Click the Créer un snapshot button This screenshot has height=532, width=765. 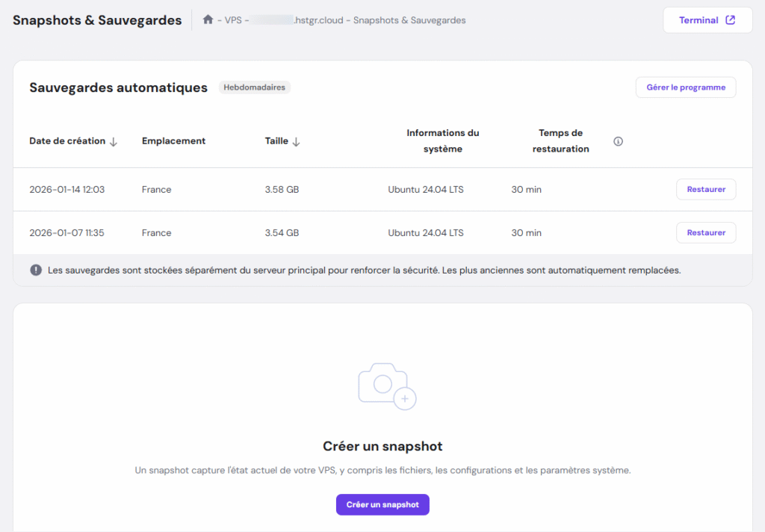382,504
